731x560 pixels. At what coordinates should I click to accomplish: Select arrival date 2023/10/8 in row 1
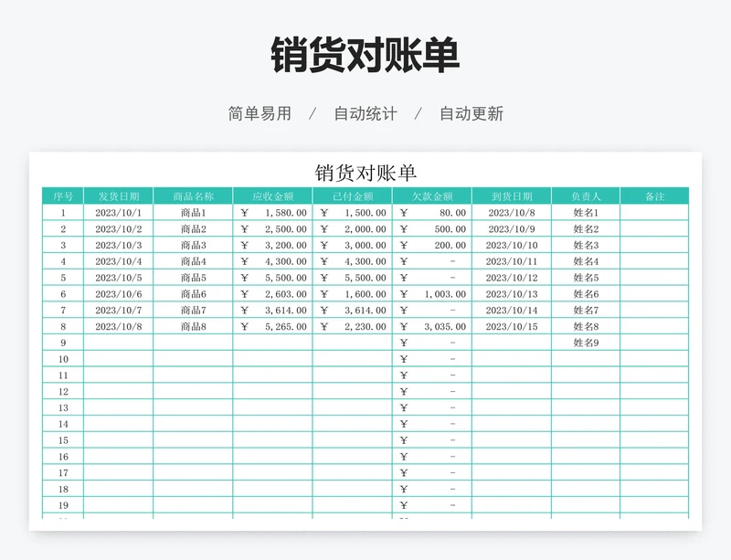pyautogui.click(x=512, y=213)
